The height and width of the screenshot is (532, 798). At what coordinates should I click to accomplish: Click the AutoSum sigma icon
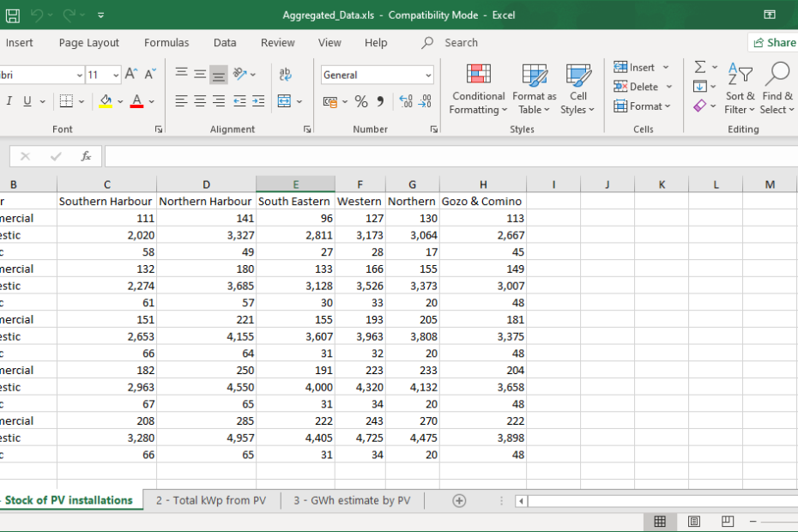(700, 67)
